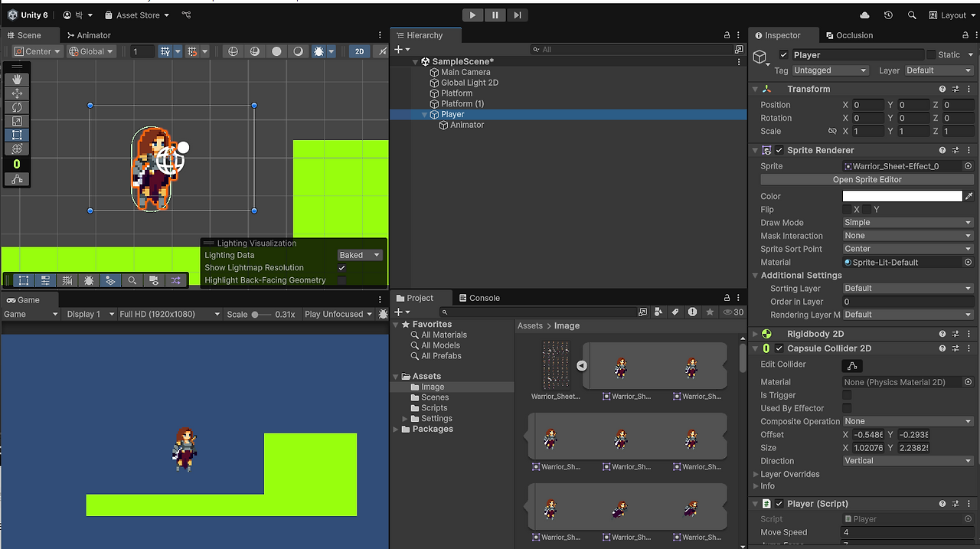Open the Layer dropdown

[x=938, y=70]
